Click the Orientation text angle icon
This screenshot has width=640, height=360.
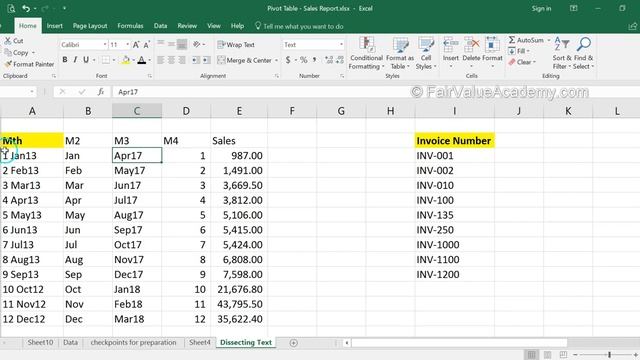tap(197, 44)
